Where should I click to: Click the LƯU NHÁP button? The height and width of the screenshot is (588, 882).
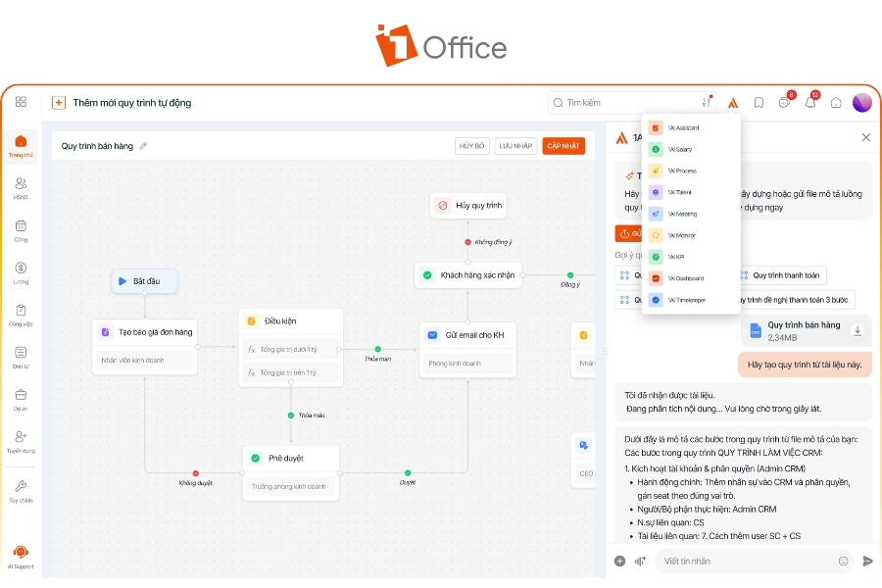[x=515, y=146]
